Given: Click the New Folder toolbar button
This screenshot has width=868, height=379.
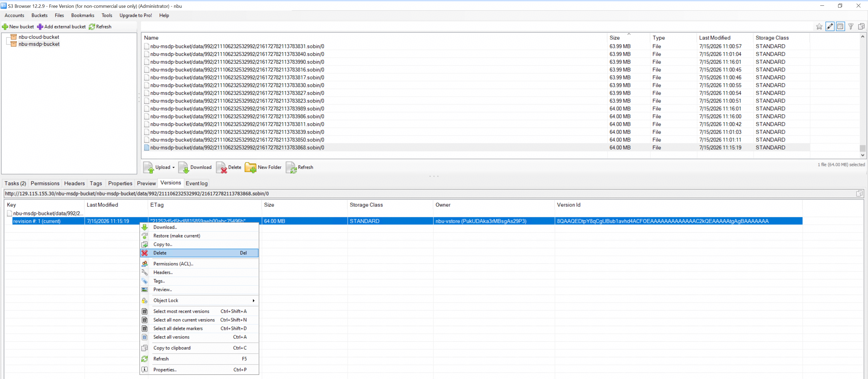Looking at the screenshot, I should pos(263,167).
